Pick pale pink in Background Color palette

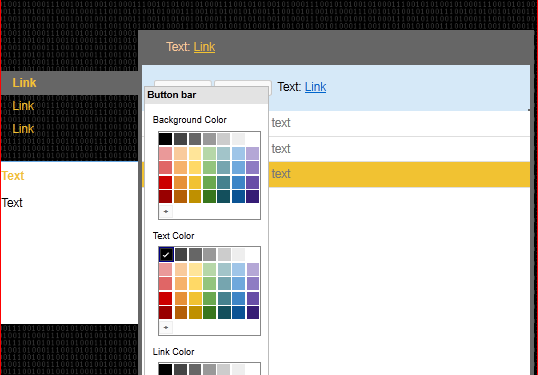coord(165,153)
